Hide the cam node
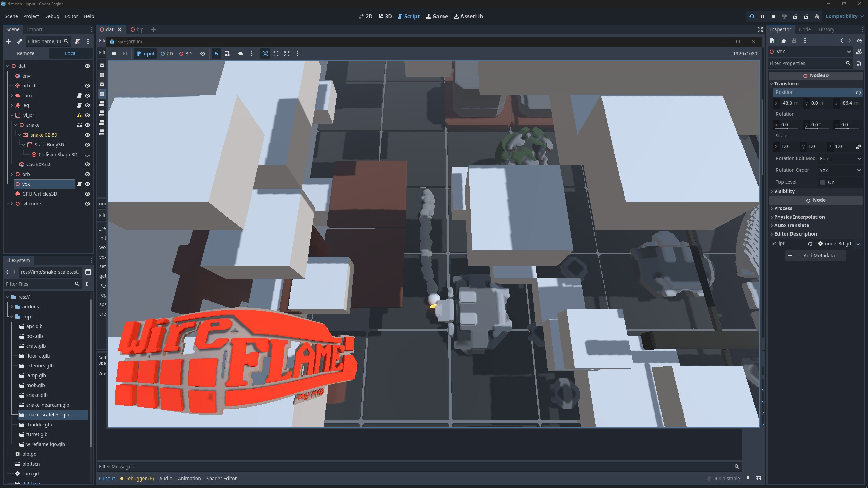Screen dimensions: 868x488 coord(87,96)
